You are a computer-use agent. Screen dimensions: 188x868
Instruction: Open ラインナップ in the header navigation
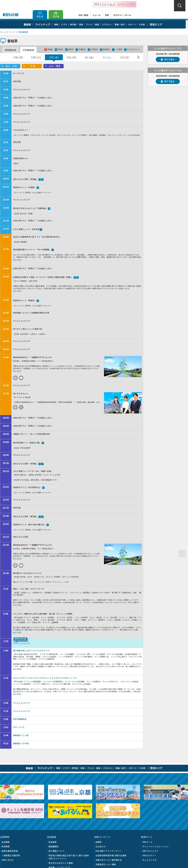(43, 25)
